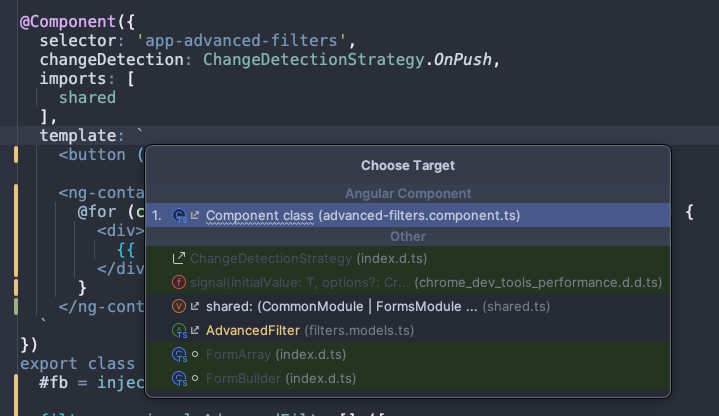This screenshot has height=416, width=719.
Task: Click the Other section header
Action: click(x=408, y=237)
